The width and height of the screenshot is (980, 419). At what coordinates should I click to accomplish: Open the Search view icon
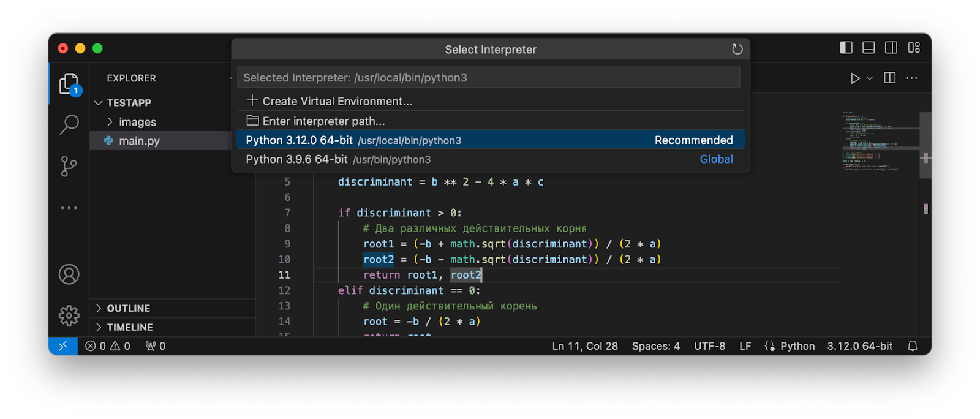tap(69, 125)
